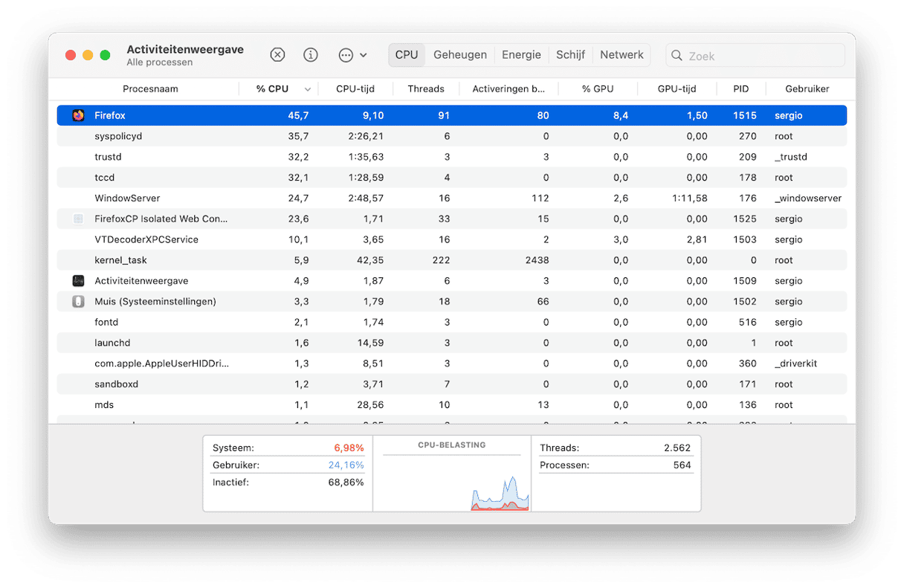Viewport: 904px width, 588px height.
Task: Select the sandboxd process row
Action: (x=452, y=384)
